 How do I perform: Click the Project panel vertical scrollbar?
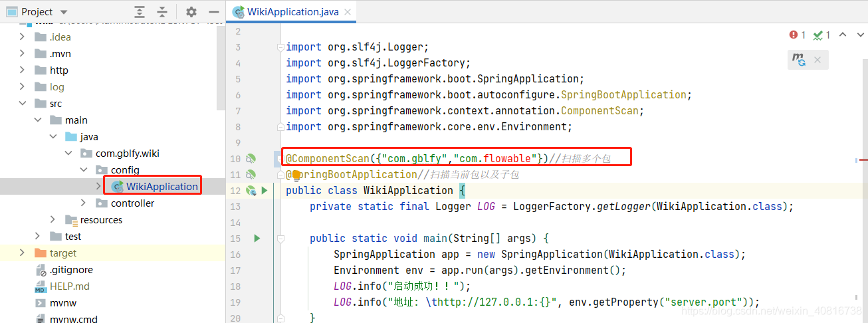tap(221, 66)
